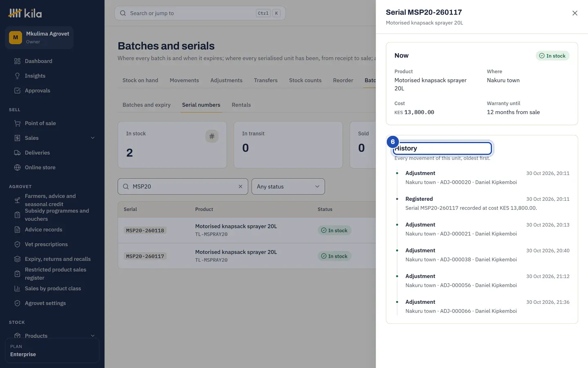
Task: Click the Registered history entry
Action: click(x=482, y=204)
